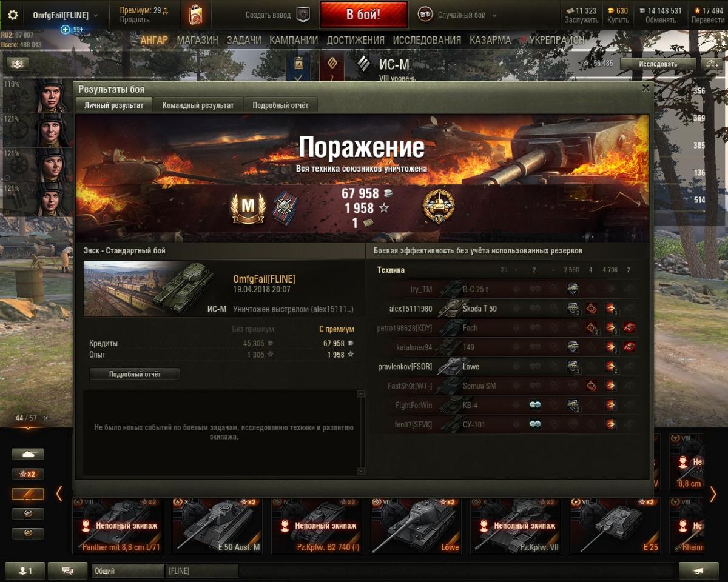Select the Löwe tank in the carousel
Image resolution: width=728 pixels, height=582 pixels.
(x=416, y=525)
